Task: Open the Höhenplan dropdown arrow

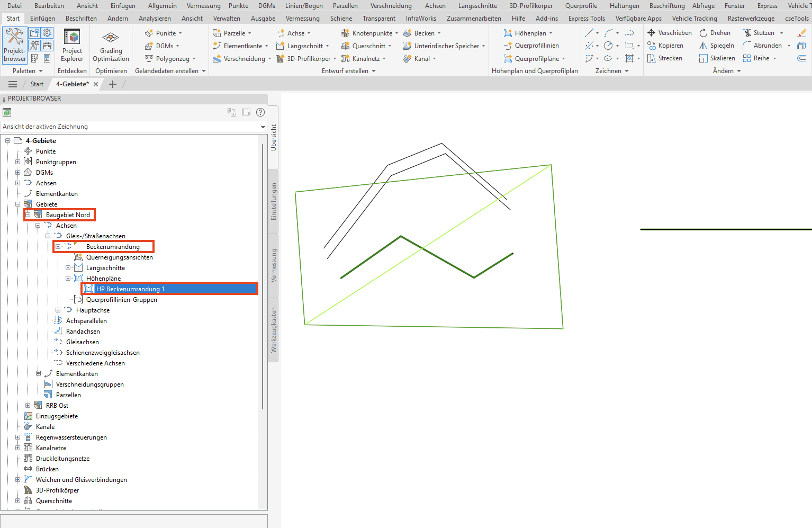Action: point(551,33)
